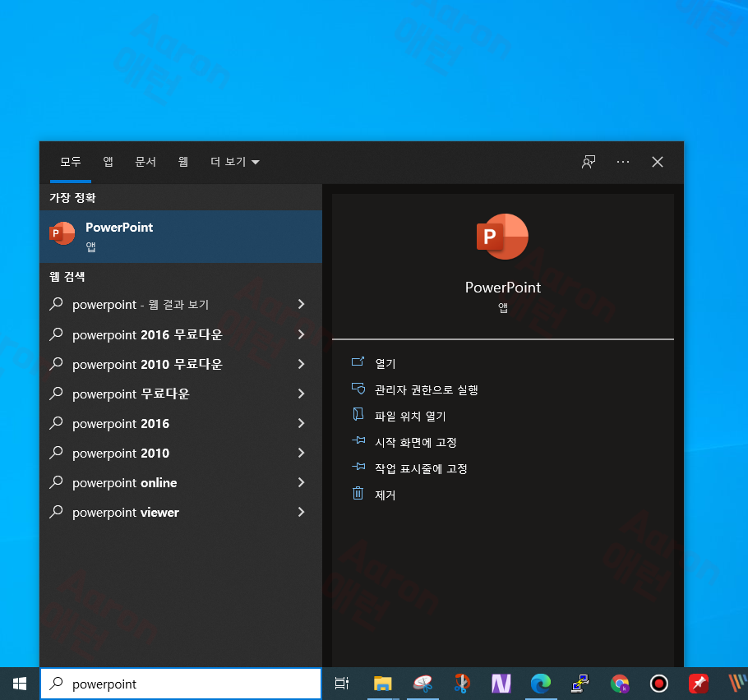The width and height of the screenshot is (748, 700).
Task: Launch File Explorer from the taskbar
Action: click(382, 684)
